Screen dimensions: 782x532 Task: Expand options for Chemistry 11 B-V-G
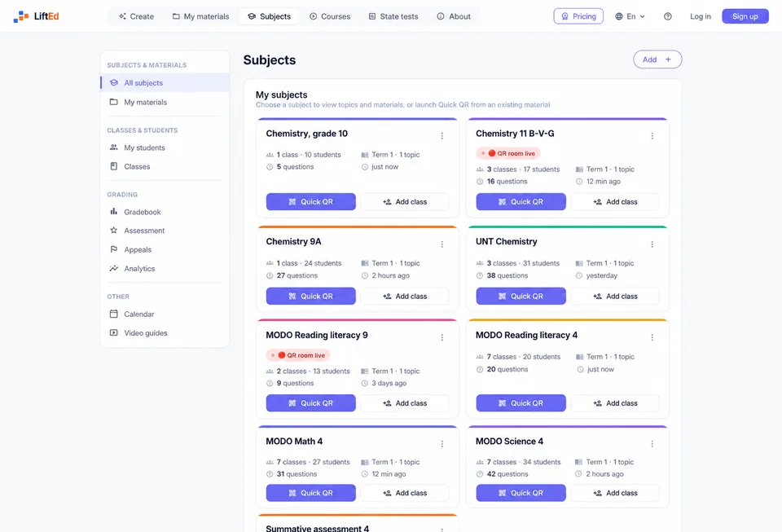[x=652, y=135]
